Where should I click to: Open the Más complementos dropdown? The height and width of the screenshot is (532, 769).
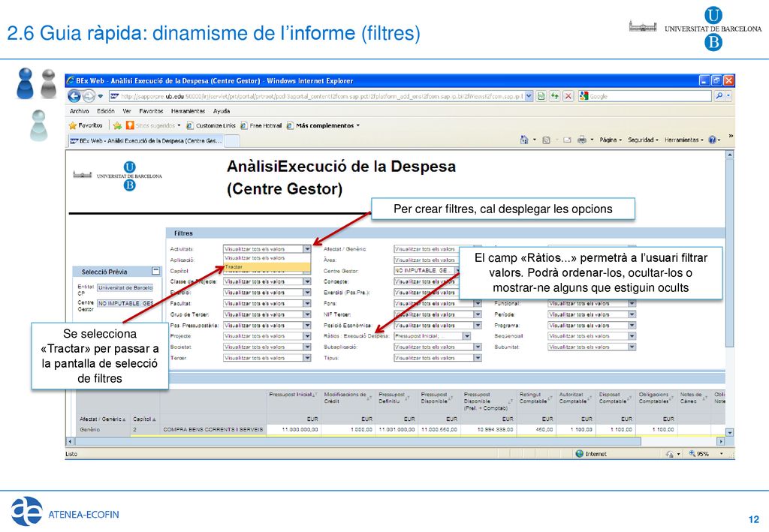coord(323,125)
